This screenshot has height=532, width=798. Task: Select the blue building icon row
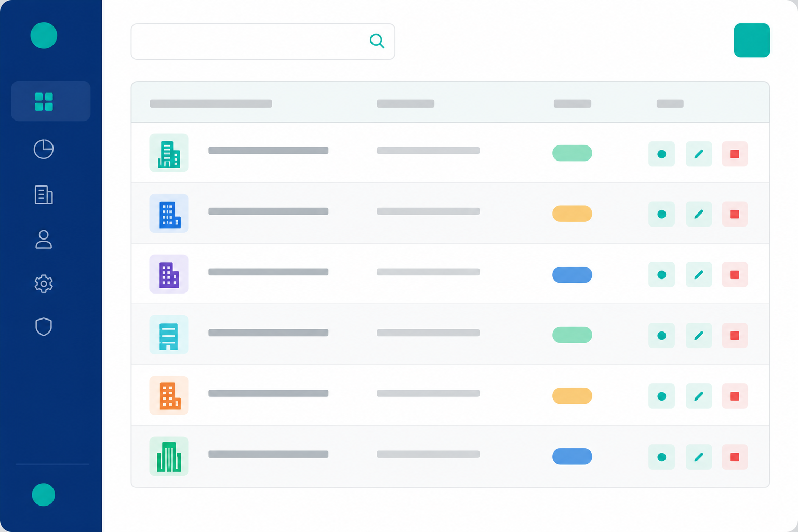(x=450, y=214)
